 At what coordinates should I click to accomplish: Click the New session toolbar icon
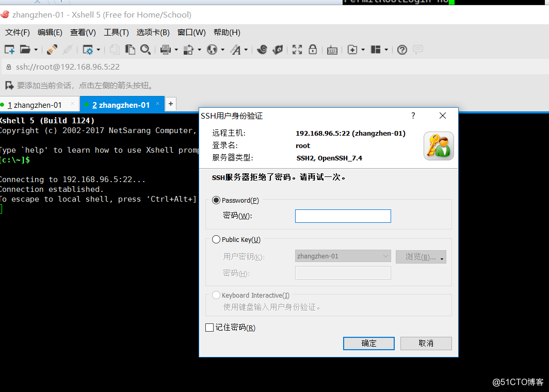pyautogui.click(x=9, y=50)
